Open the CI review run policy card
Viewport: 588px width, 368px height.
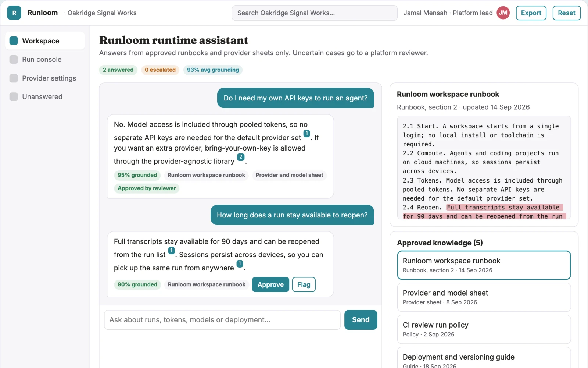tap(484, 329)
